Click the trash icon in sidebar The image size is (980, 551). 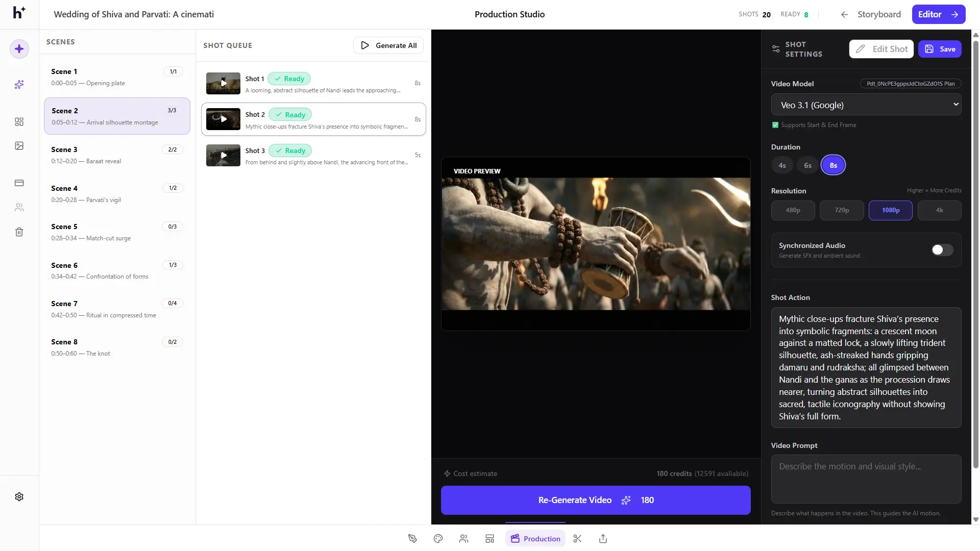click(19, 232)
